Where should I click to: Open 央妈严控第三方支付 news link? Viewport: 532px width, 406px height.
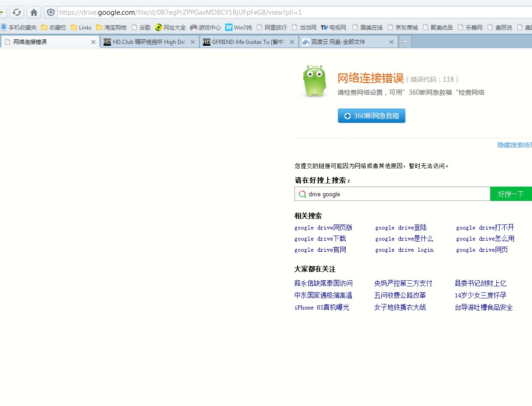pos(404,283)
